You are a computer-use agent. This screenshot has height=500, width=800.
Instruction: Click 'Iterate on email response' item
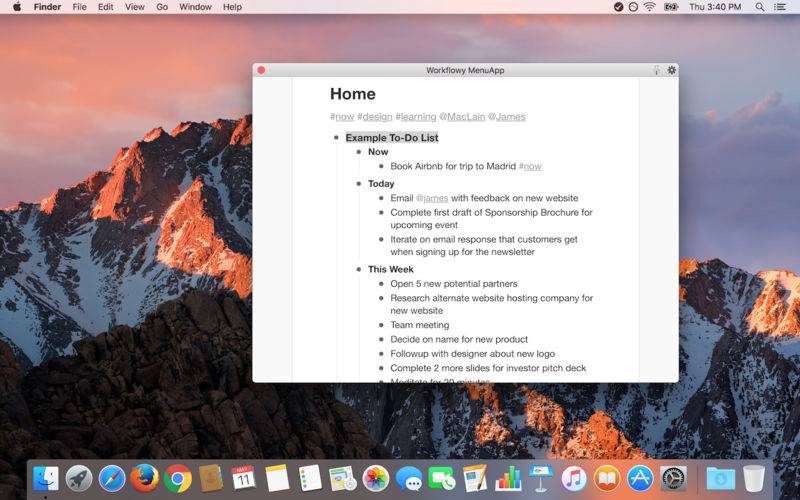tap(484, 245)
